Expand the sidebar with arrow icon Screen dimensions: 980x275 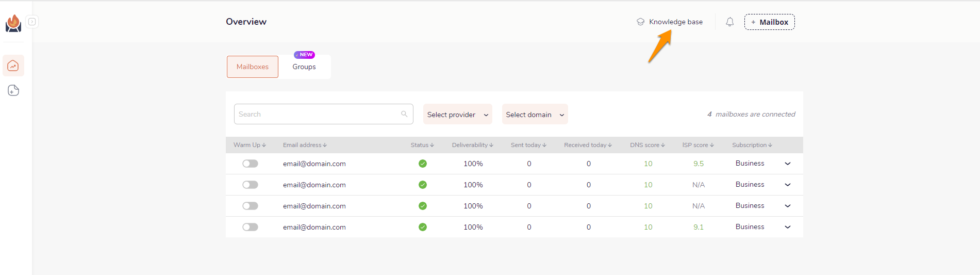click(x=32, y=22)
